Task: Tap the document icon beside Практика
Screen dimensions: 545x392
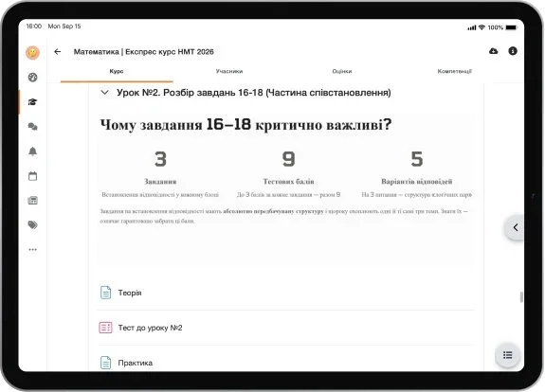Action: point(105,363)
